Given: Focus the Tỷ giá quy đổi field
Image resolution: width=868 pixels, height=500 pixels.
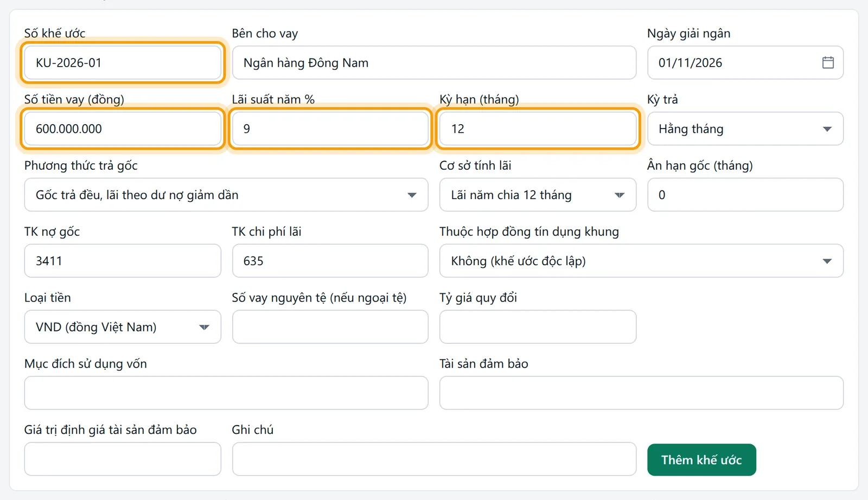Looking at the screenshot, I should pyautogui.click(x=538, y=327).
